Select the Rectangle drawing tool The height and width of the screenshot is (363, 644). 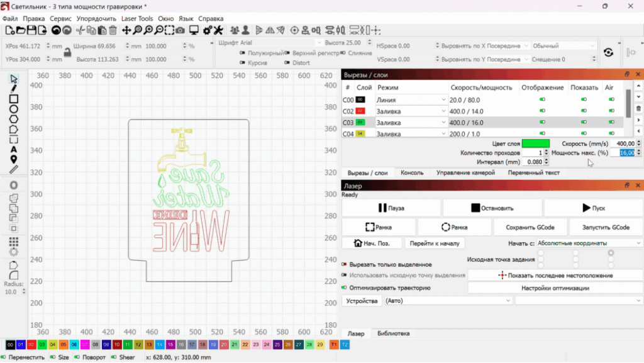[14, 99]
